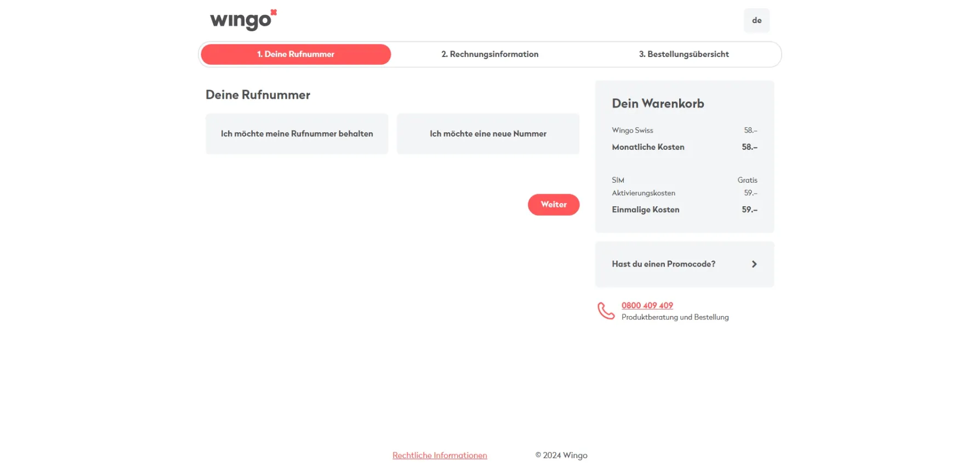
Task: Go to step 3. Bestellungsübersicht
Action: 684,54
